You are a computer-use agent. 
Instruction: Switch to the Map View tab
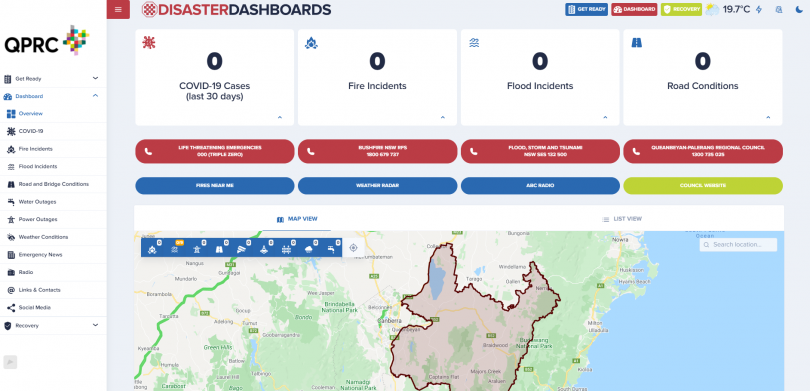tap(297, 219)
